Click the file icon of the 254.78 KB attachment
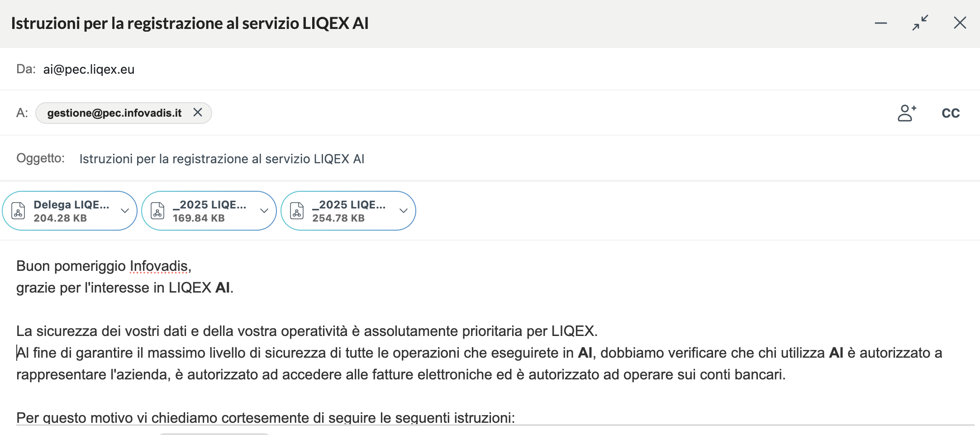The width and height of the screenshot is (980, 435). pyautogui.click(x=297, y=211)
